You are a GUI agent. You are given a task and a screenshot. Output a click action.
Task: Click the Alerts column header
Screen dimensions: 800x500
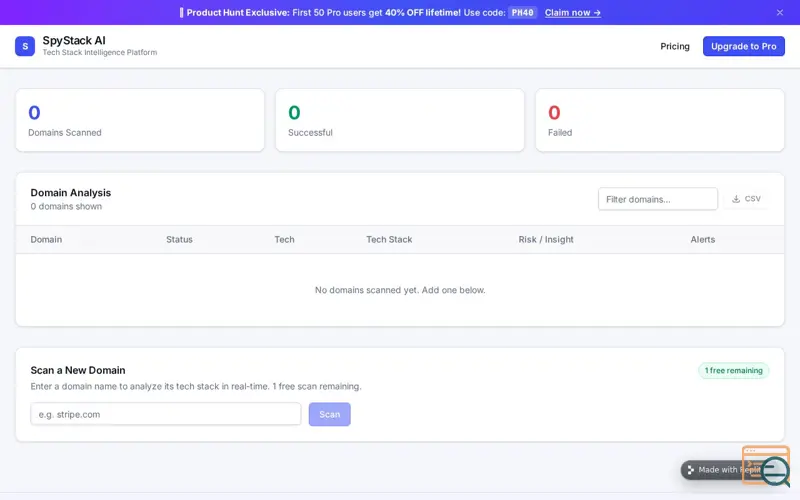(703, 239)
